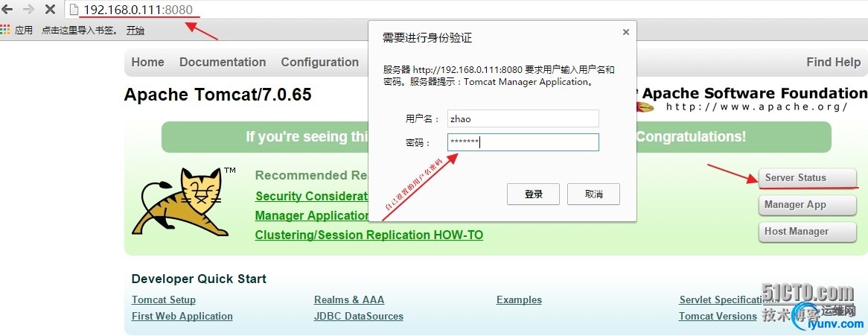Click the page icon in address bar
Viewport: 868px width, 336px height.
[x=74, y=10]
